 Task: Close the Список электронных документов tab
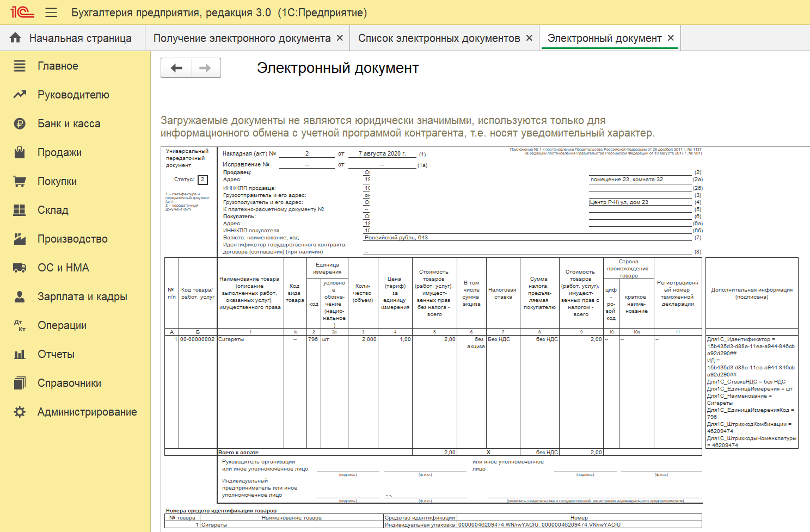[529, 38]
